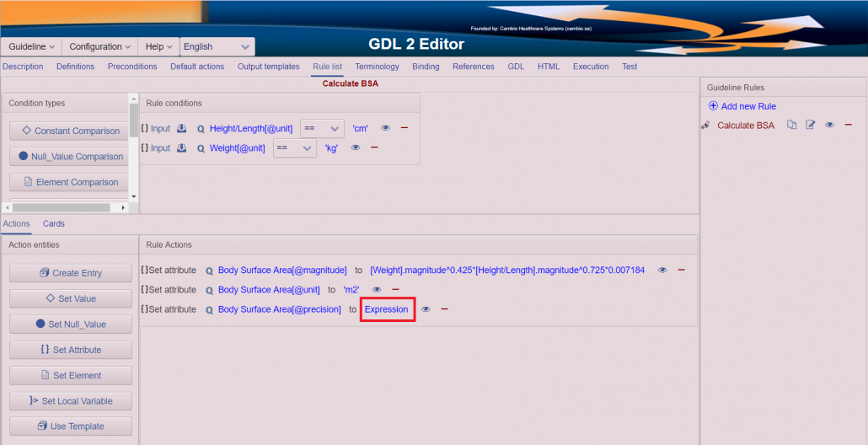
Task: Open the English language dropdown
Action: pos(217,47)
